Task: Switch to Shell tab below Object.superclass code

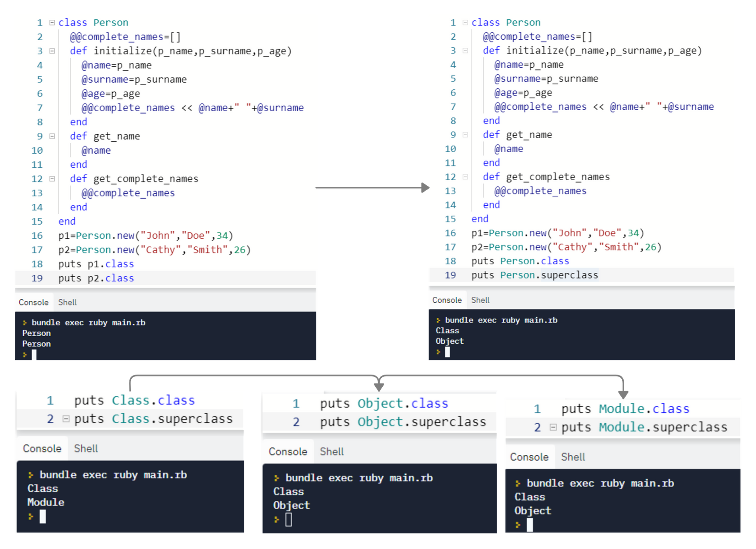Action: (332, 452)
